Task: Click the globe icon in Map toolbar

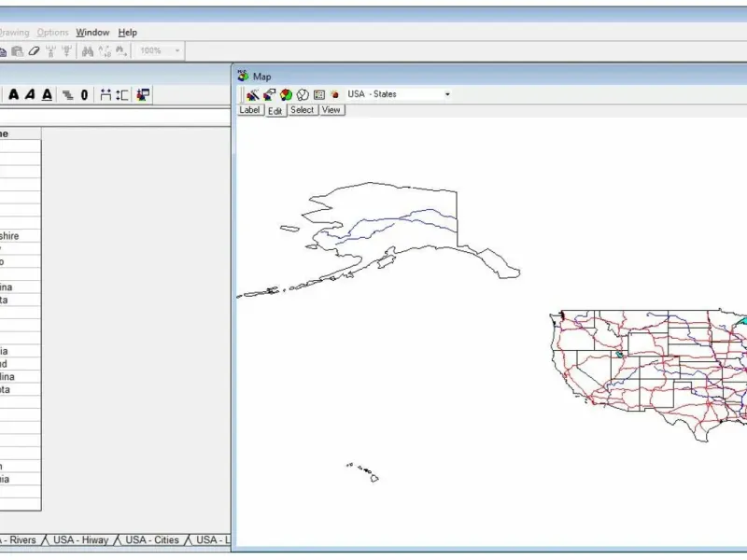Action: (x=303, y=94)
